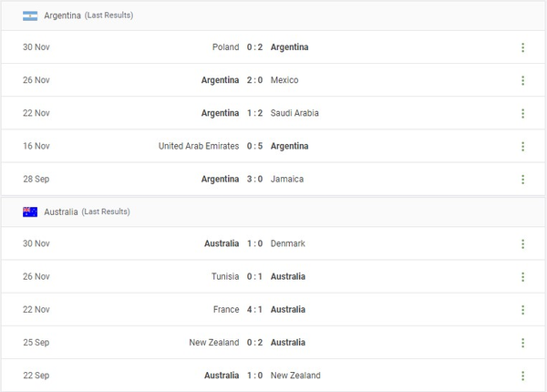
Task: Click kebab menu on Tunisia vs Australia row
Action: click(522, 276)
